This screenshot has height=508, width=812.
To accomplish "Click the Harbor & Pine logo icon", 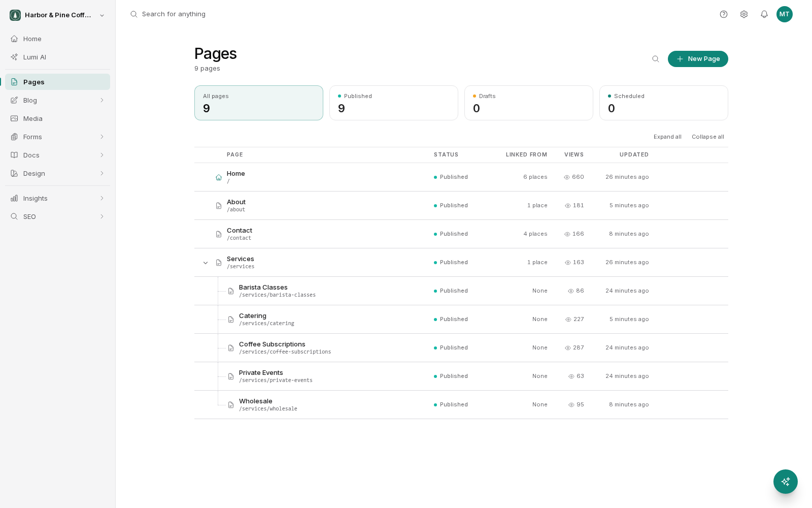I will 15,15.
